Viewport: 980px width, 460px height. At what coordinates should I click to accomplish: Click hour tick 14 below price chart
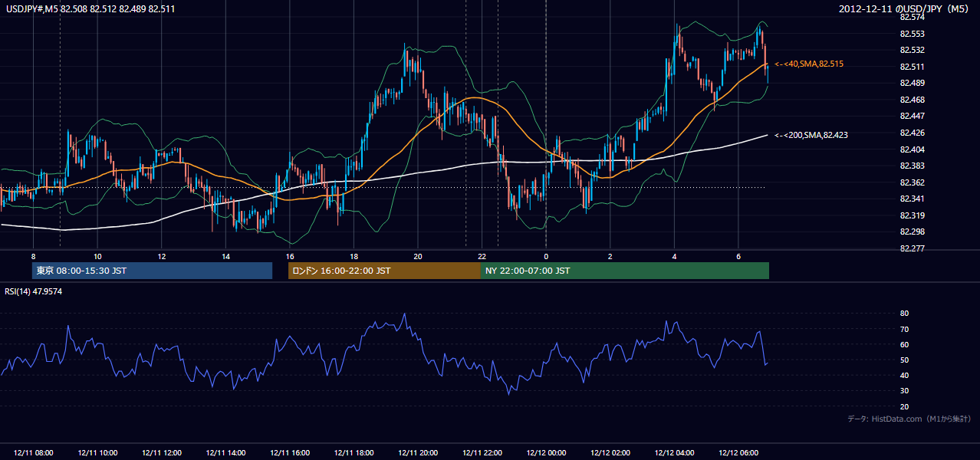pos(225,256)
